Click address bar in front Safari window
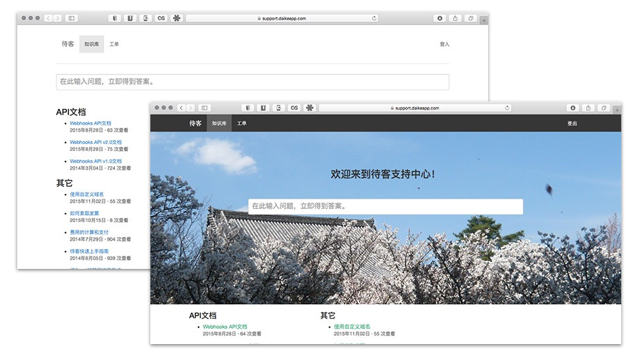 [415, 108]
